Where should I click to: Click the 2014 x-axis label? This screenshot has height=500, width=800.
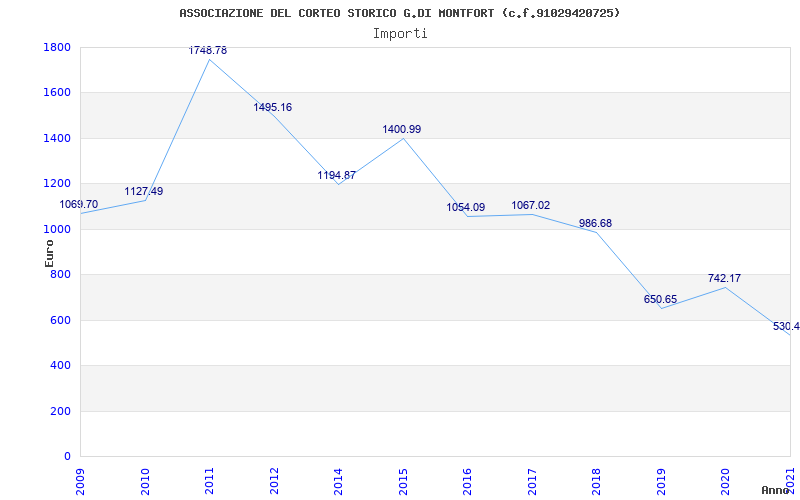pyautogui.click(x=339, y=481)
